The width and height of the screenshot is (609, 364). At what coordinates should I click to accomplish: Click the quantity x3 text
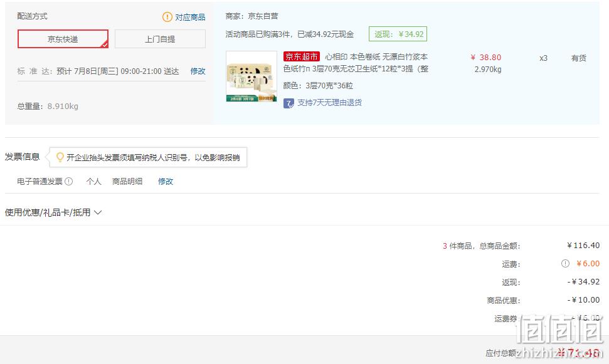coord(543,58)
